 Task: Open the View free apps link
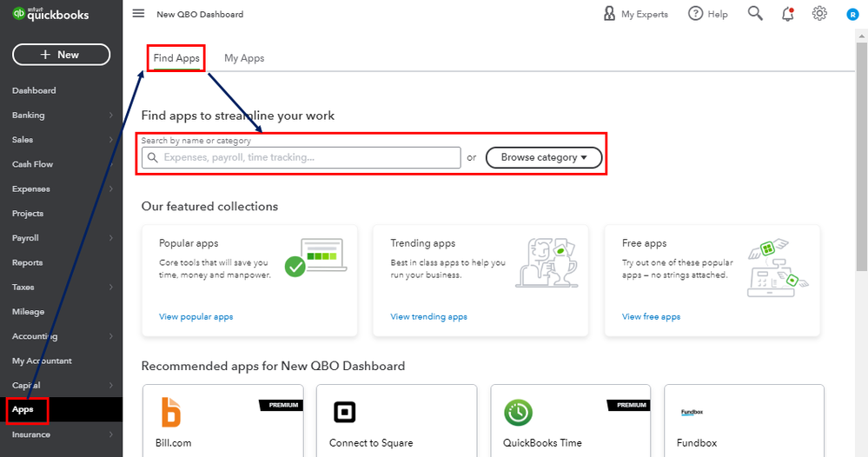point(651,317)
